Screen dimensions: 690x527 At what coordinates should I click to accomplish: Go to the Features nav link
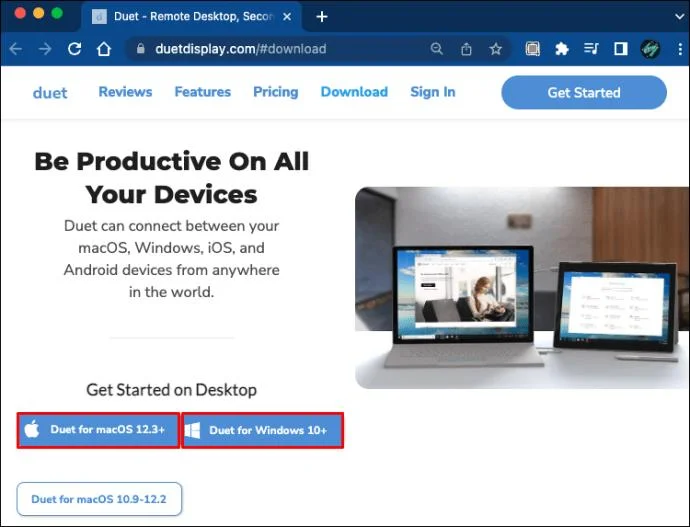[203, 92]
